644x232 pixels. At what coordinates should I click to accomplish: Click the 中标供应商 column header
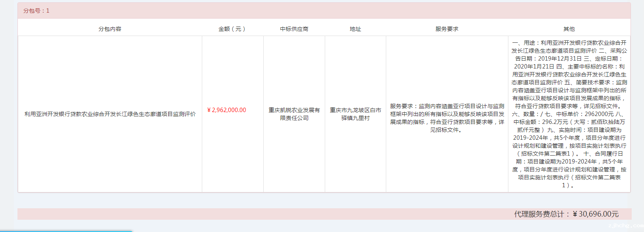coord(294,29)
